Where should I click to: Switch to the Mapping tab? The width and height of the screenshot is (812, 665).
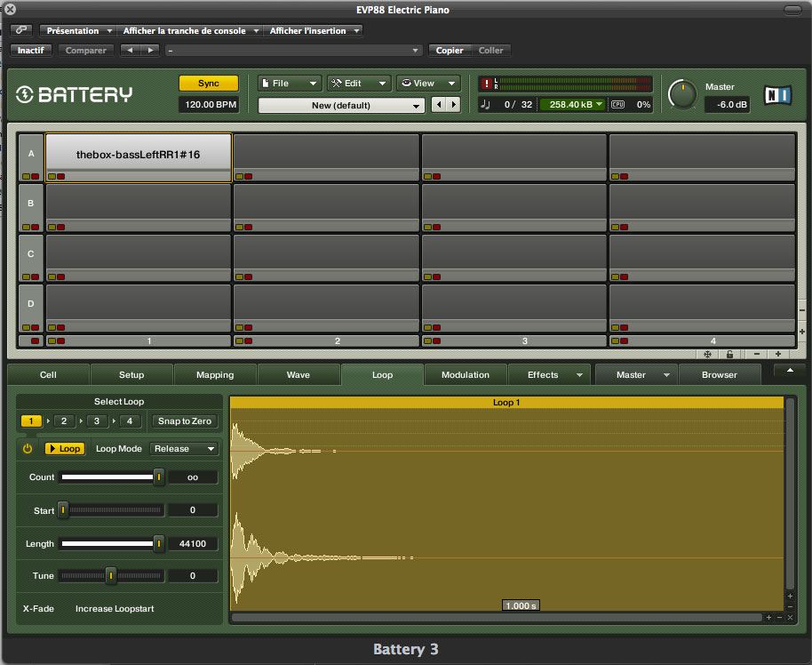[215, 375]
